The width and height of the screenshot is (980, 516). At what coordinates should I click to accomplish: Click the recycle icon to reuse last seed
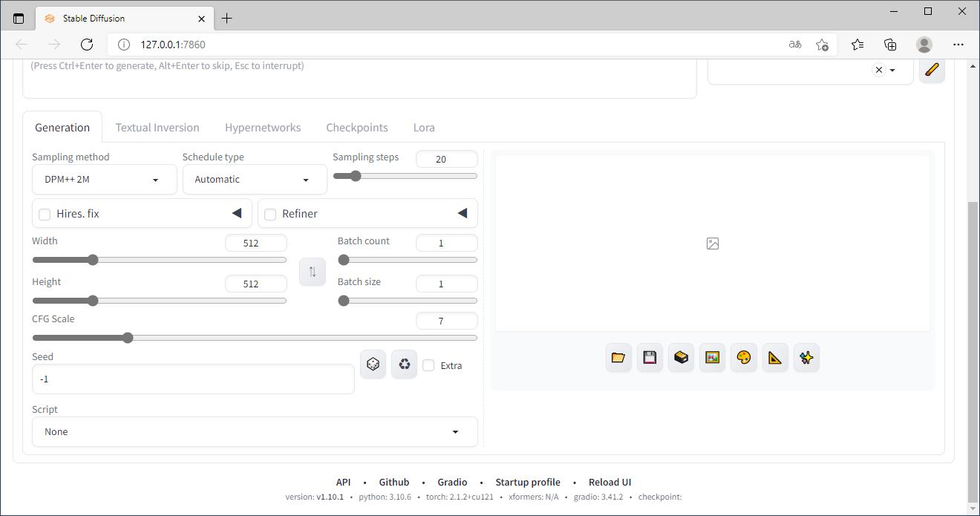(x=404, y=365)
